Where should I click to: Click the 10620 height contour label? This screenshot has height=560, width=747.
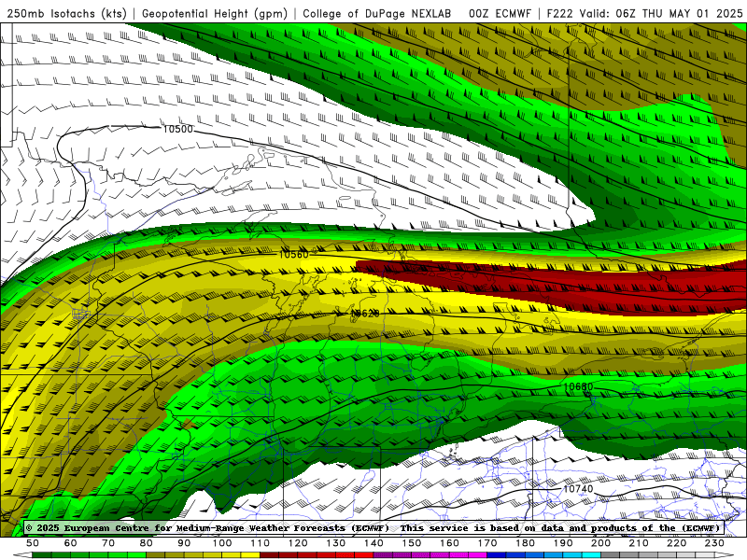[365, 314]
